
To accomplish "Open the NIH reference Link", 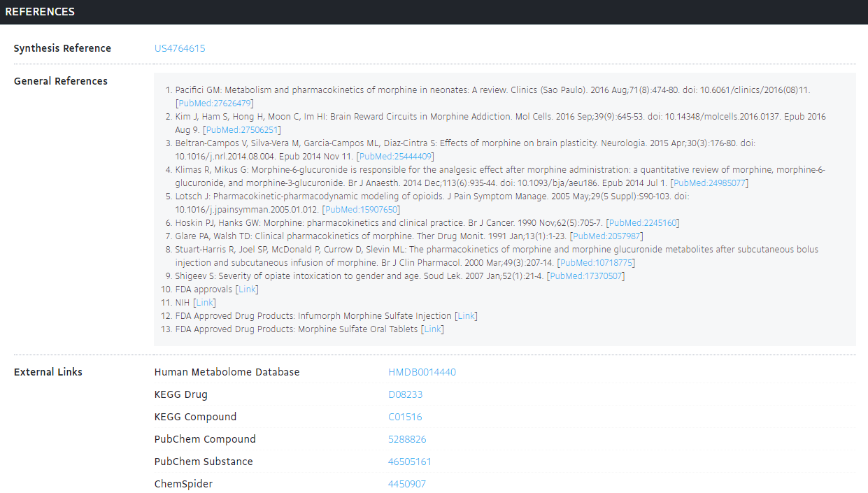I will tap(204, 303).
